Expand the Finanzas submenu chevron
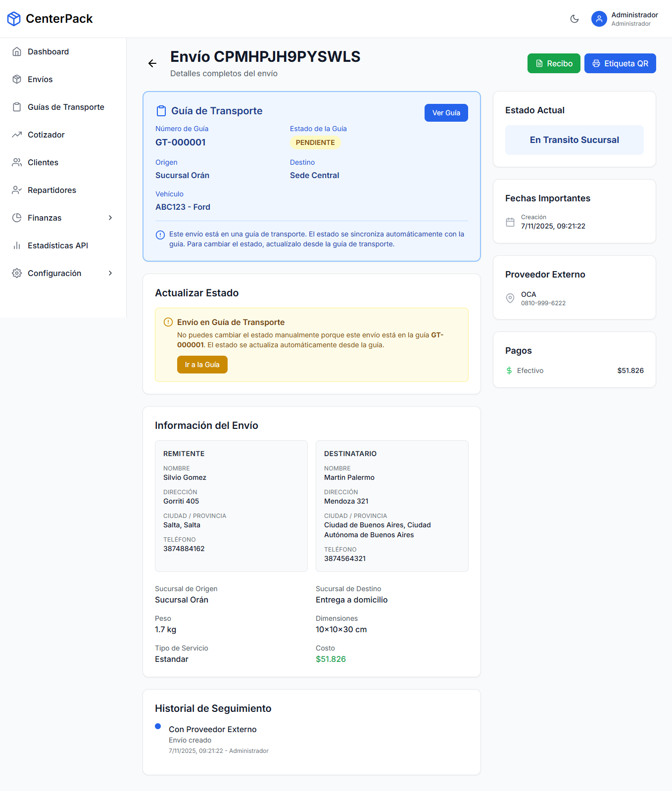 [110, 218]
